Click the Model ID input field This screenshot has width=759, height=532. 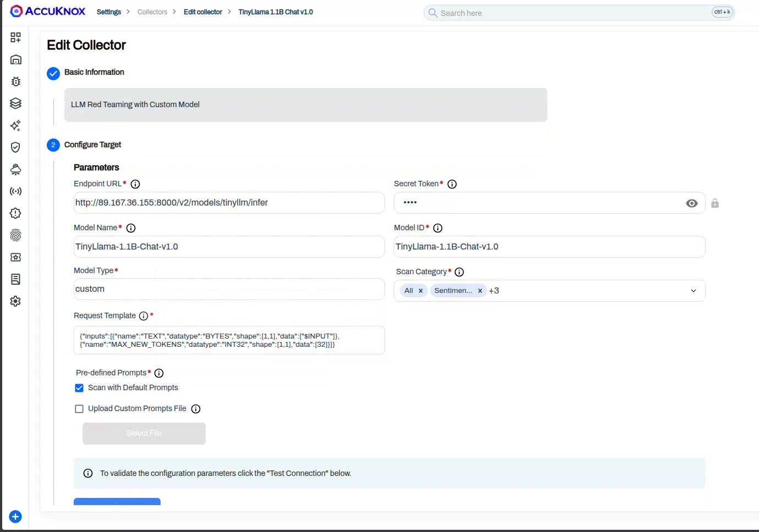coord(549,247)
